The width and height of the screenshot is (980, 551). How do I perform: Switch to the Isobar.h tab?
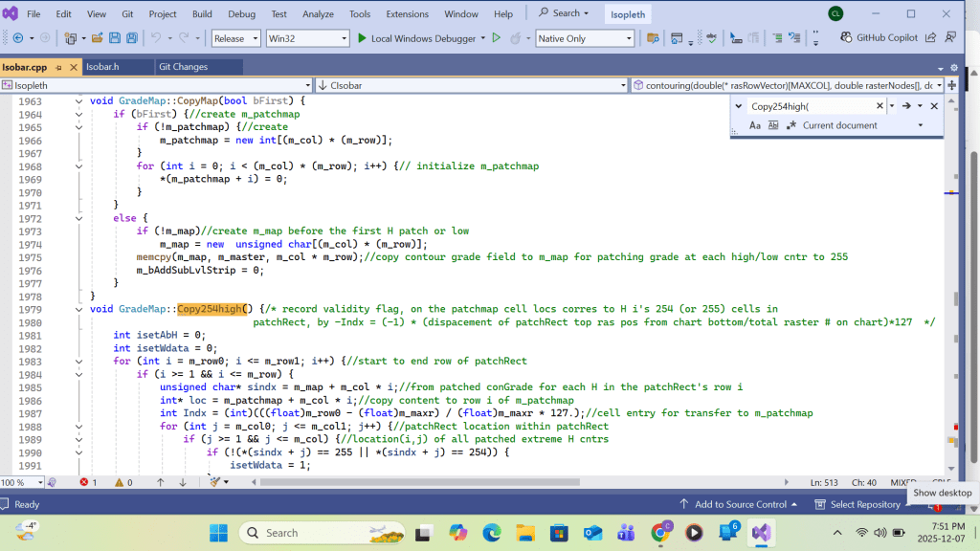[x=102, y=67]
